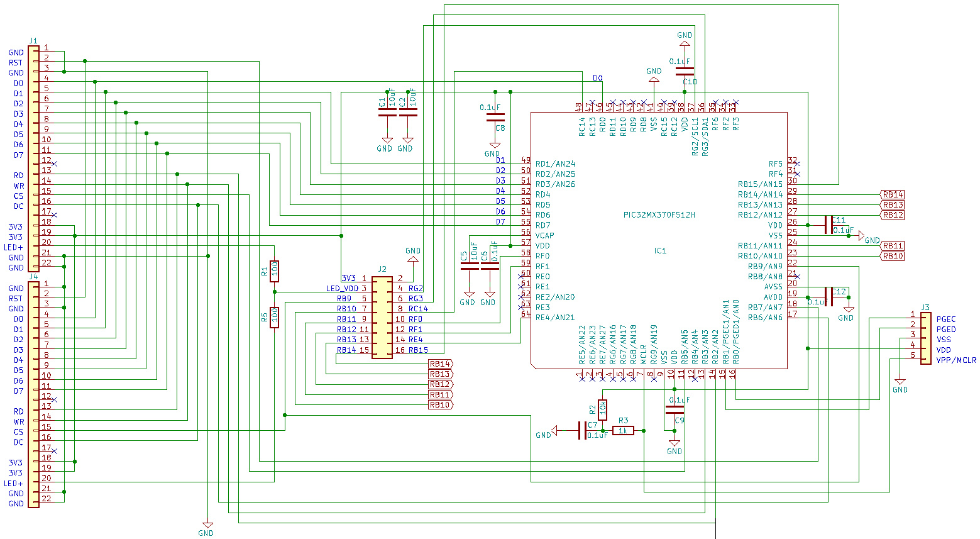Screen dimensions: 980x539
Task: Click the PIC32MX370F512H part name text
Action: (x=659, y=215)
